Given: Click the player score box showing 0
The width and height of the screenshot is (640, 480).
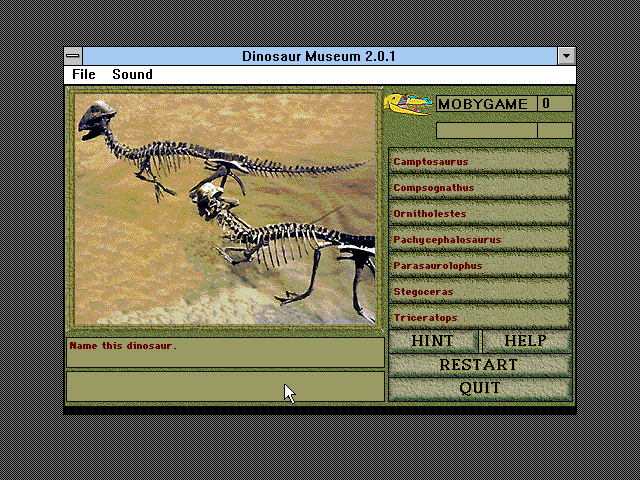Looking at the screenshot, I should point(555,104).
